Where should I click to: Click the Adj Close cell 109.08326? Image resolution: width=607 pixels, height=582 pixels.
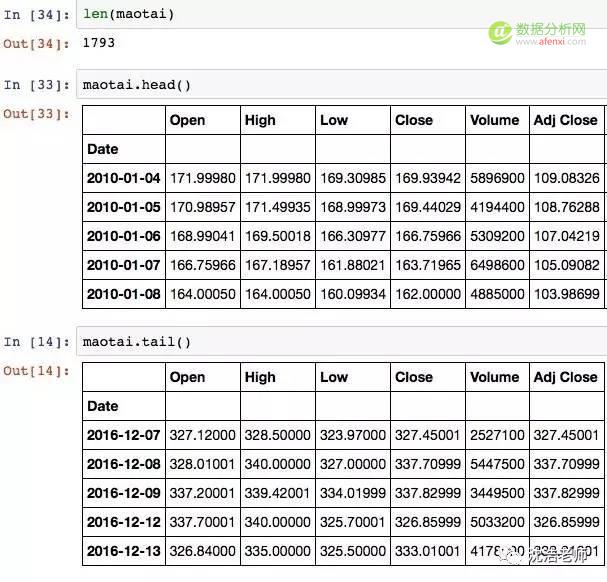pos(567,178)
